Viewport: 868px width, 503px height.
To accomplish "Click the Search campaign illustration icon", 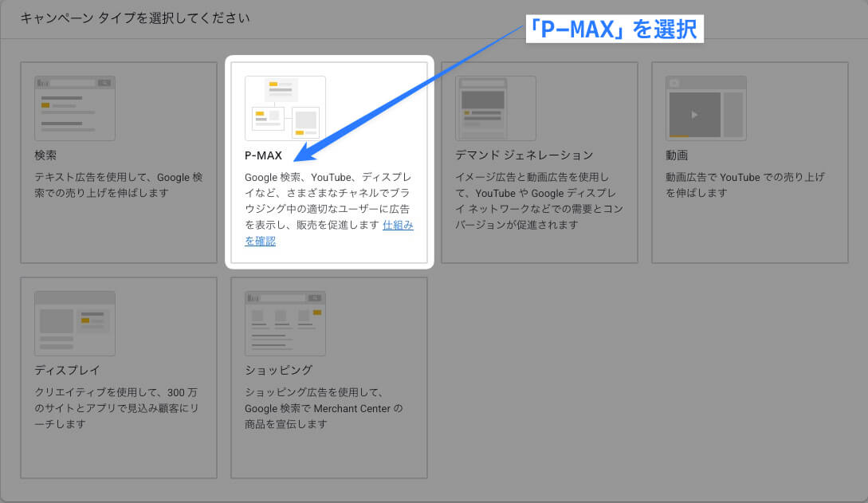I will coord(75,108).
